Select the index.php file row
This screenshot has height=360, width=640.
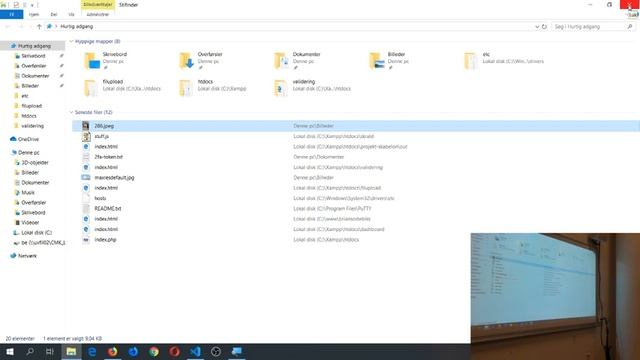(x=355, y=240)
